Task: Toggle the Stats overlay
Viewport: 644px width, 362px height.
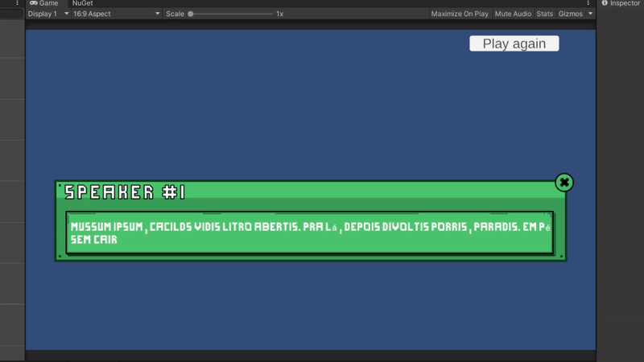Action: tap(545, 14)
